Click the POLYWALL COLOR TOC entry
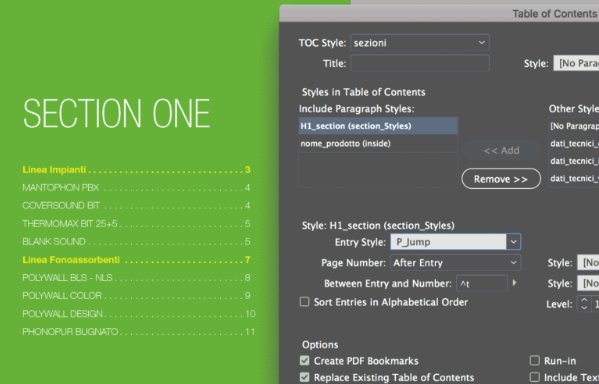This screenshot has width=599, height=384. (136, 296)
